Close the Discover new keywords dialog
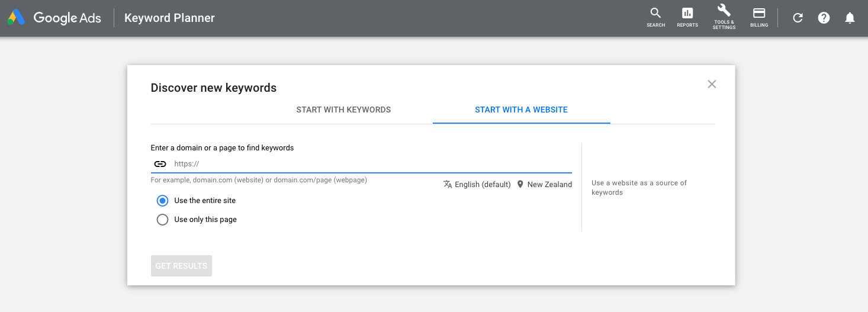Screen dimensions: 868x312 [x=712, y=84]
